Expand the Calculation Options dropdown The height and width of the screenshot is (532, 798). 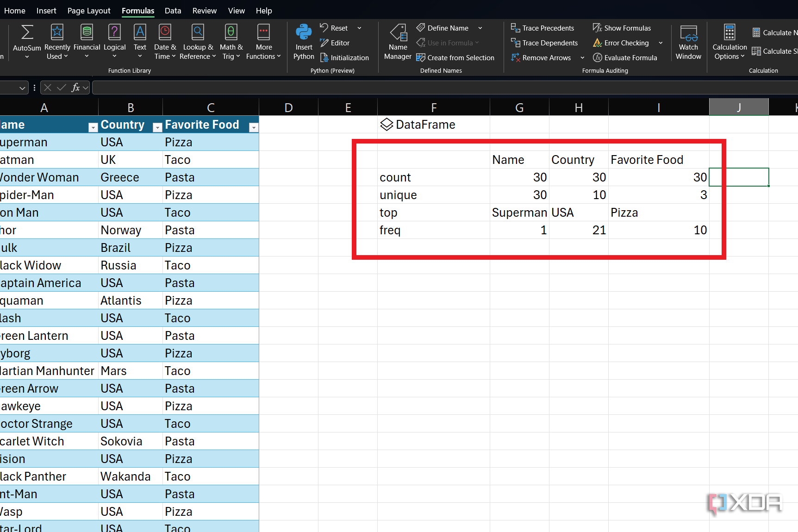click(x=729, y=42)
